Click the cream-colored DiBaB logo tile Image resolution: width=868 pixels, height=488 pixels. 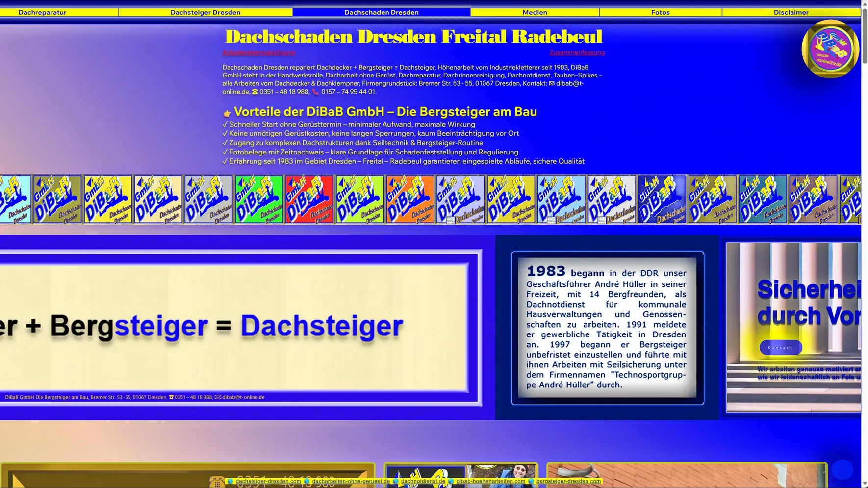pyautogui.click(x=158, y=199)
